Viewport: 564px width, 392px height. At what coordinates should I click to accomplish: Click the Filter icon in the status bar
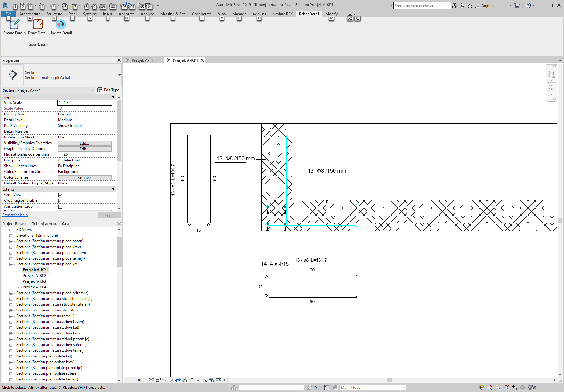pos(530,387)
